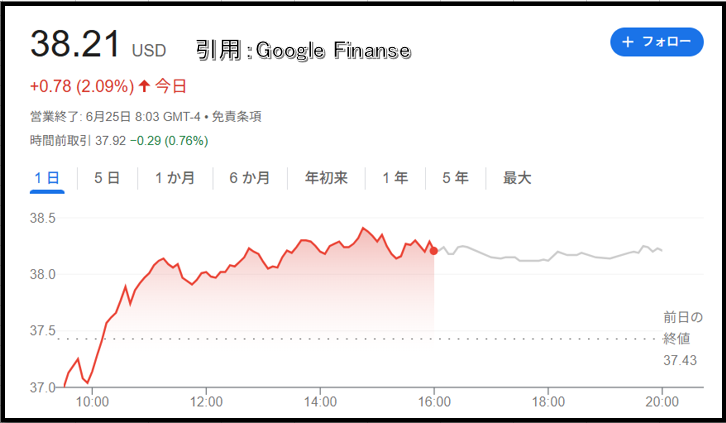This screenshot has width=726, height=423.
Task: Click the 16:00 time axis label
Action: [434, 402]
